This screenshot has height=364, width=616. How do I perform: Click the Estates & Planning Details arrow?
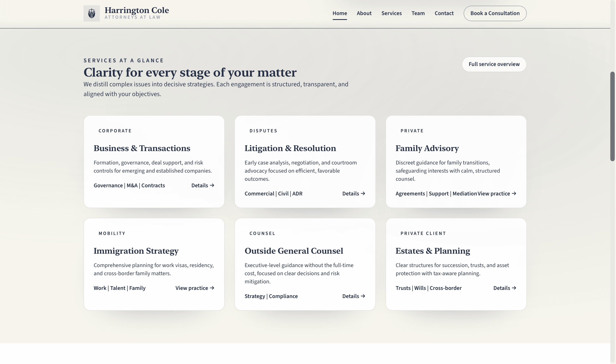point(514,288)
